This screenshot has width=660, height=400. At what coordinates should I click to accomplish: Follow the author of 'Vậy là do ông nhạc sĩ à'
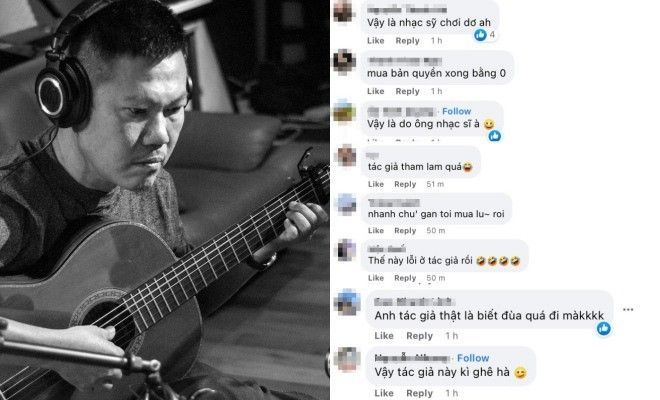click(456, 111)
